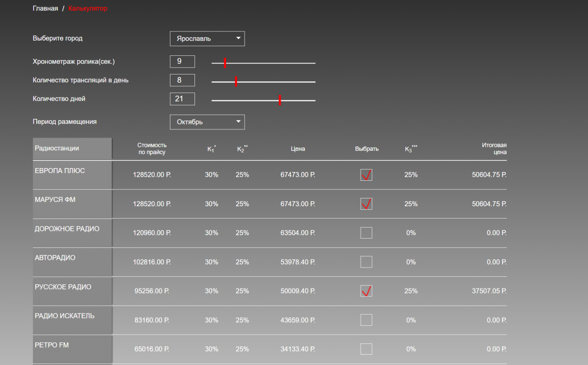Check the РЕТРО FM checkbox
This screenshot has height=365, width=588.
366,349
